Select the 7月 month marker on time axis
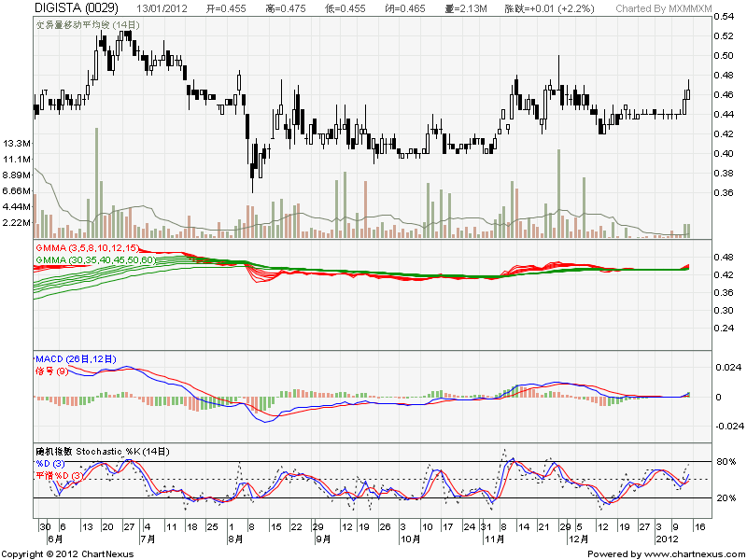 (x=148, y=539)
